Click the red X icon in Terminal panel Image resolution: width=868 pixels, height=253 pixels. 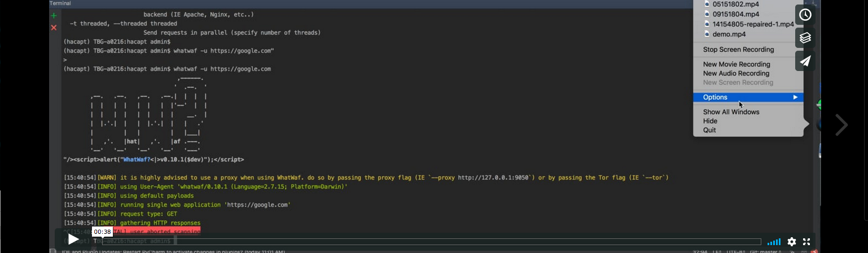[54, 27]
